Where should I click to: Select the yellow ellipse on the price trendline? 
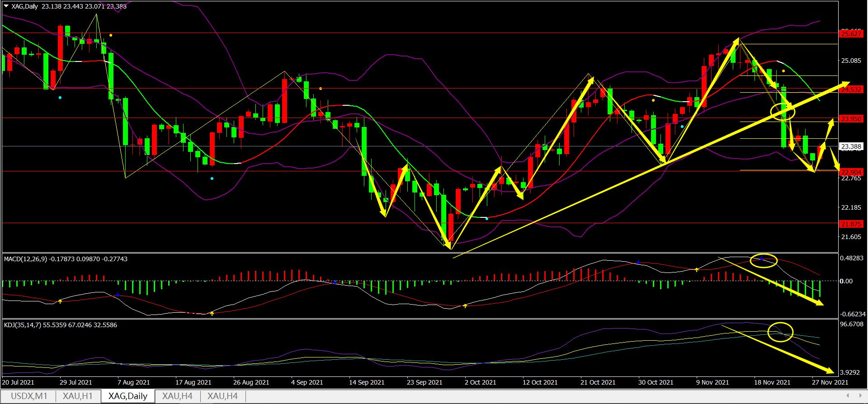(x=782, y=111)
